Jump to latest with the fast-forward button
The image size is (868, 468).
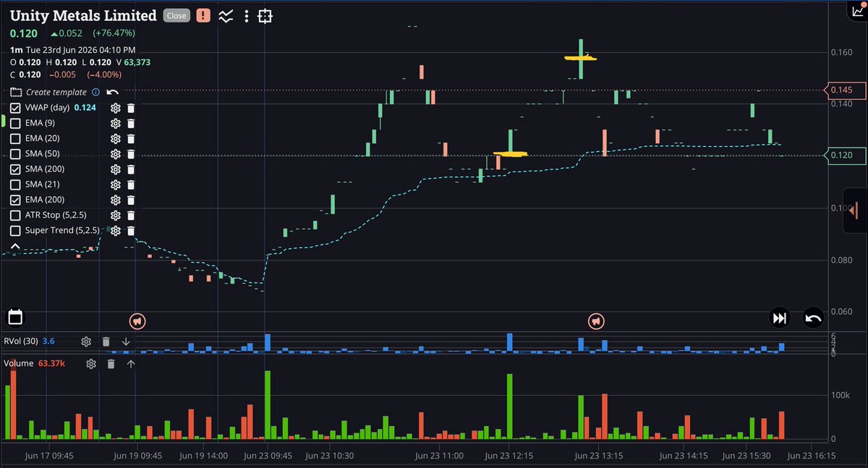tap(779, 318)
